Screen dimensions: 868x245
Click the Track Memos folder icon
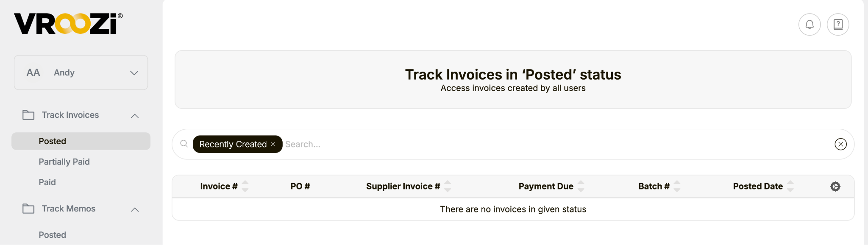coord(28,209)
